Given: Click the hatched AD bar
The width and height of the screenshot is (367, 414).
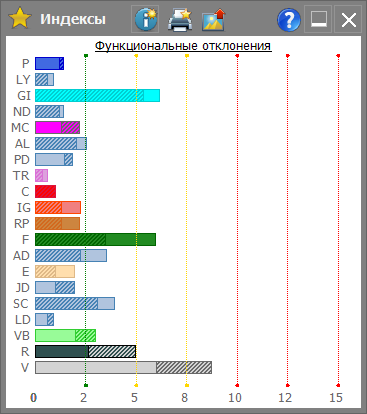Looking at the screenshot, I should (71, 255).
